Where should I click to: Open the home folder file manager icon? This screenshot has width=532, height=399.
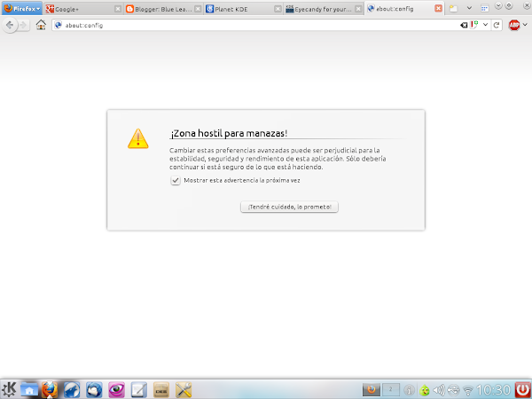29,389
